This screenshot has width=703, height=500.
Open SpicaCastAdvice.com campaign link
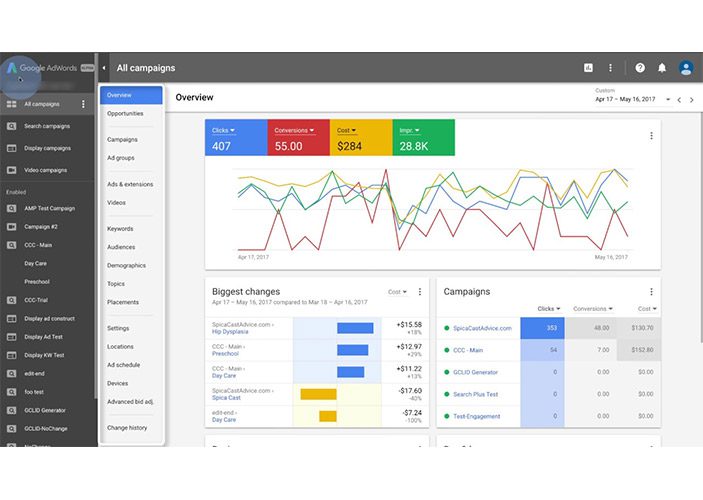click(482, 328)
